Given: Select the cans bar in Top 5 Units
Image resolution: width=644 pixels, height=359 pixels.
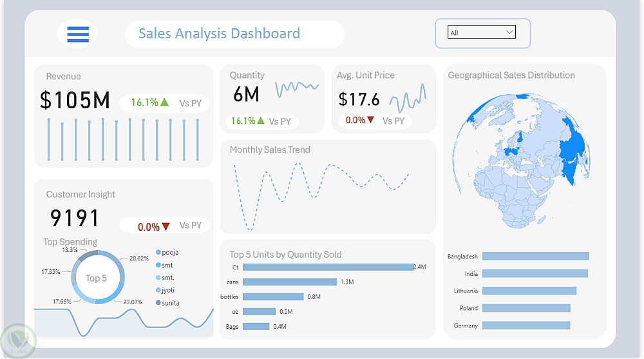Looking at the screenshot, I should click(x=290, y=282).
